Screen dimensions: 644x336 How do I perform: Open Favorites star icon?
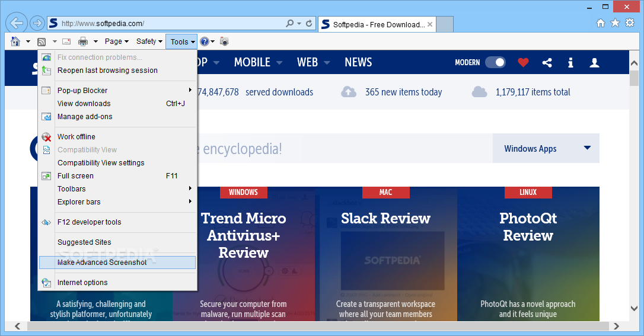click(x=615, y=23)
